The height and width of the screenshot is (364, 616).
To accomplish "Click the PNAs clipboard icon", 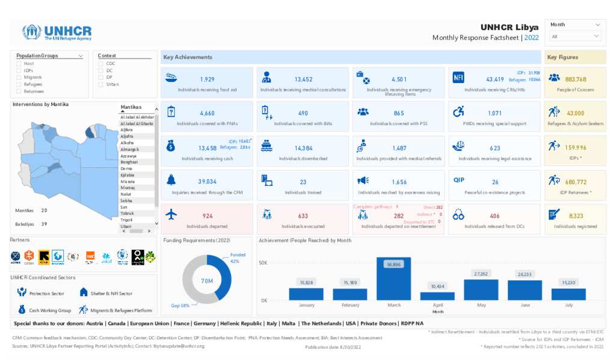I will click(171, 111).
